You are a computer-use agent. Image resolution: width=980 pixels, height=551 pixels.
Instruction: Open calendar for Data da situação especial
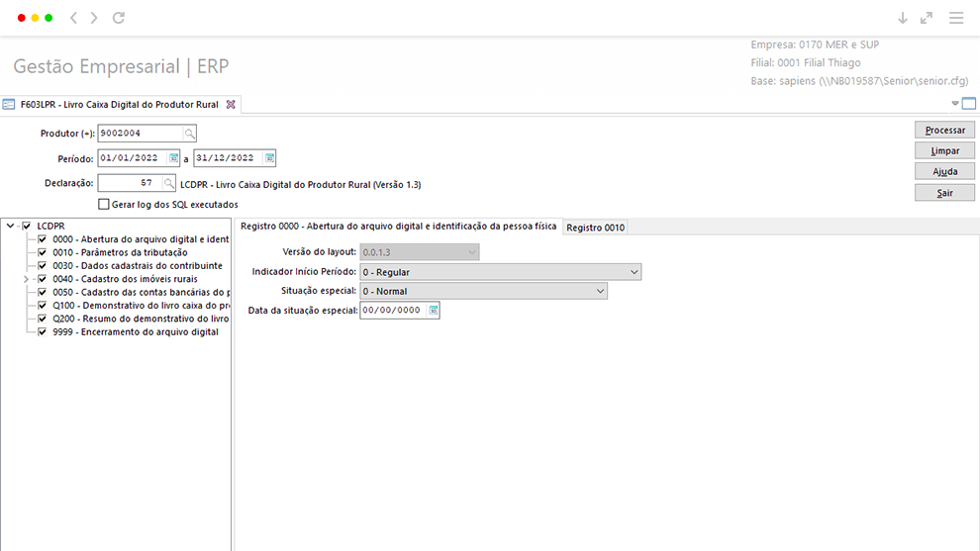[x=434, y=310]
